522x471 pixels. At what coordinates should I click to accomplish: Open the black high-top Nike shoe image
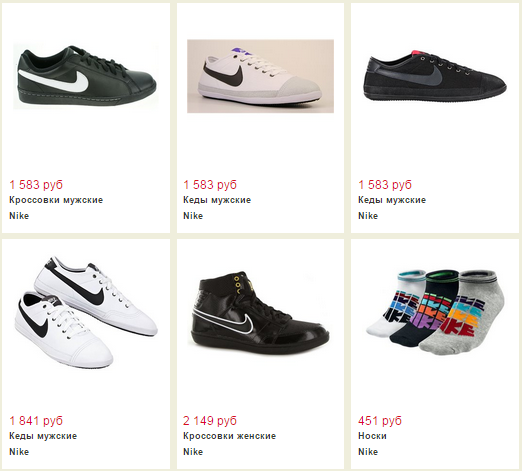pos(260,312)
